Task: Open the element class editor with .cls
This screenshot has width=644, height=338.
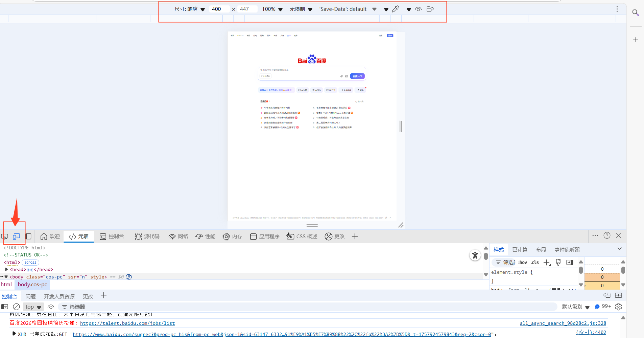Action: click(535, 262)
